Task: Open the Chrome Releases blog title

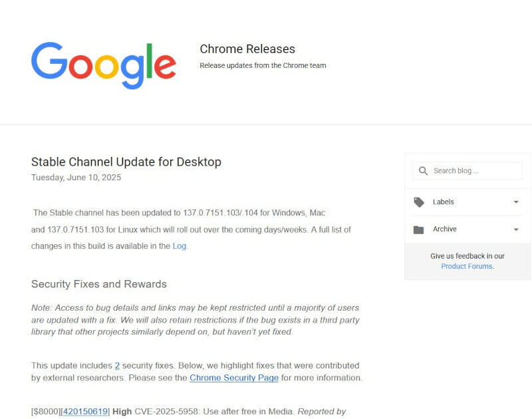Action: click(247, 49)
